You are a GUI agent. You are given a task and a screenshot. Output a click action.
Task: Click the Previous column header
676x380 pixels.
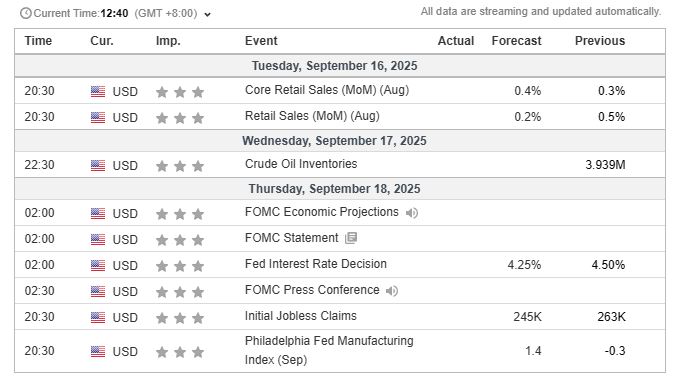tap(600, 41)
